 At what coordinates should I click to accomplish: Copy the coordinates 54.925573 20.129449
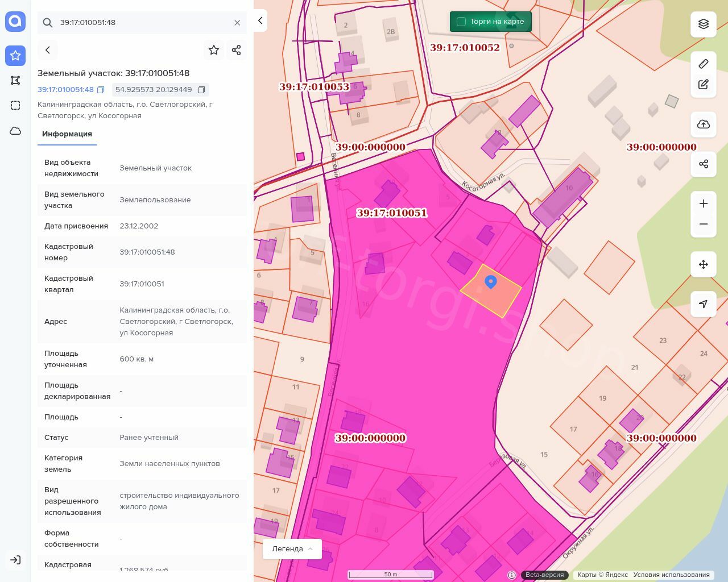pos(201,90)
